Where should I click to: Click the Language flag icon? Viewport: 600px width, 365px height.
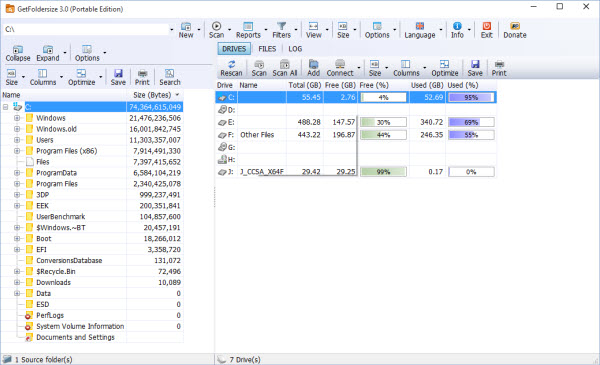coord(420,26)
